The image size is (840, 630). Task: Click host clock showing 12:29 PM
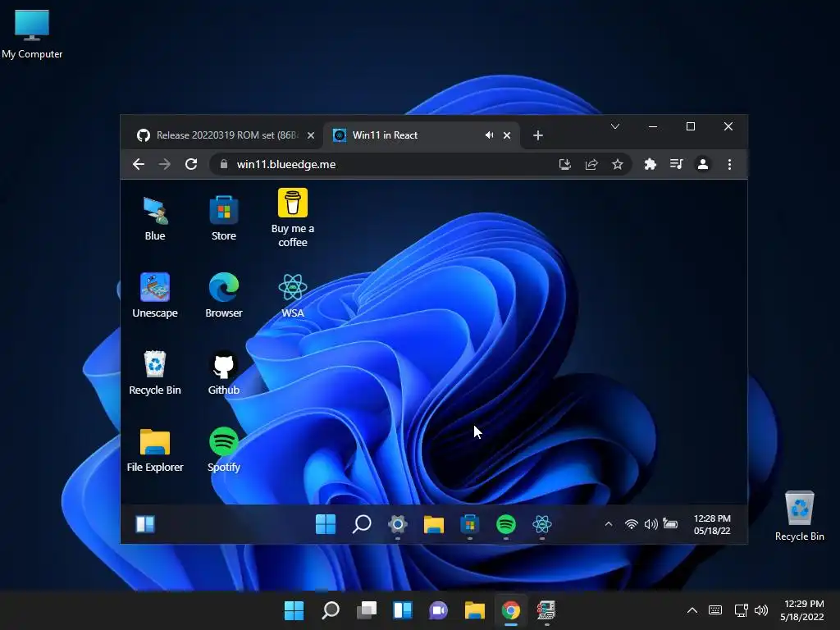[x=802, y=610]
